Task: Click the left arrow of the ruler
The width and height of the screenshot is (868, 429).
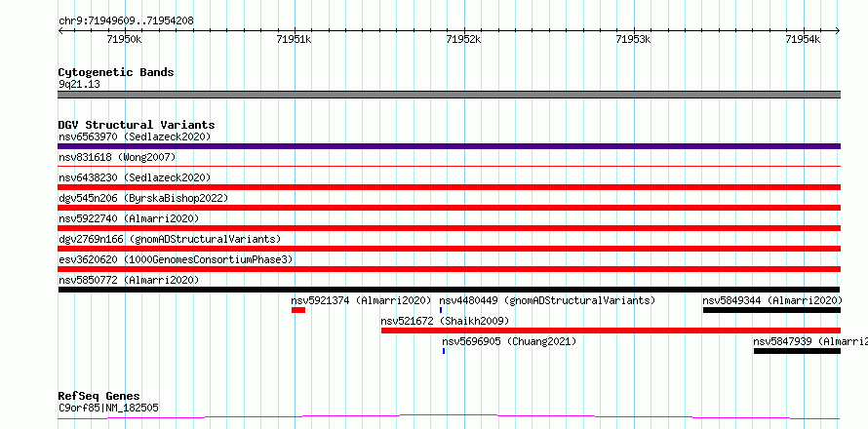Action: pyautogui.click(x=60, y=31)
